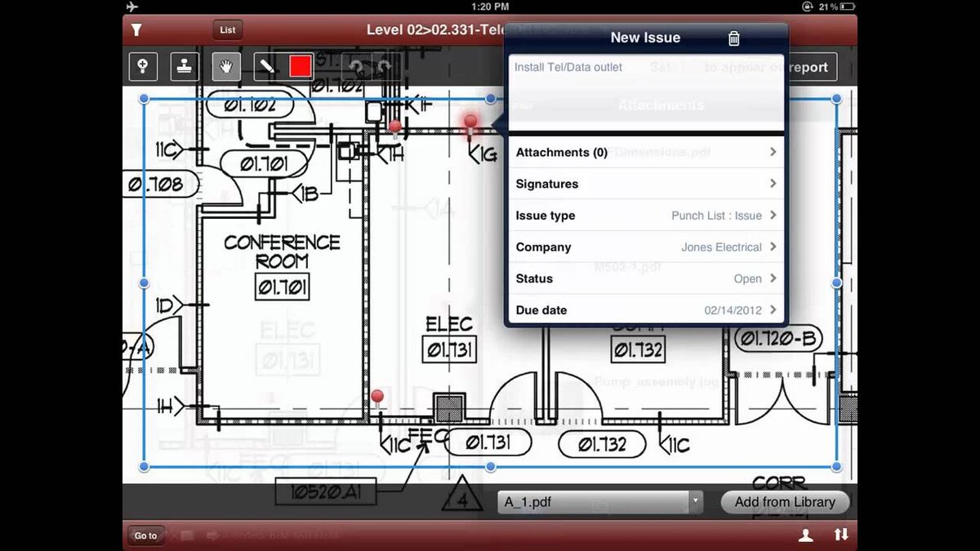The height and width of the screenshot is (551, 980).
Task: Undo the last markup
Action: (356, 66)
